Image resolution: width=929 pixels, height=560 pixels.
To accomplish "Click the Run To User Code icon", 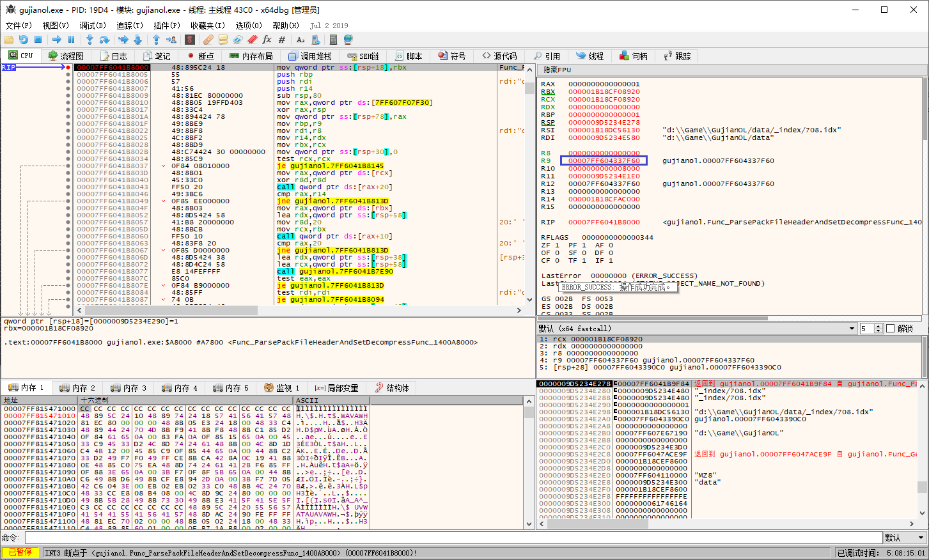I will tap(171, 40).
